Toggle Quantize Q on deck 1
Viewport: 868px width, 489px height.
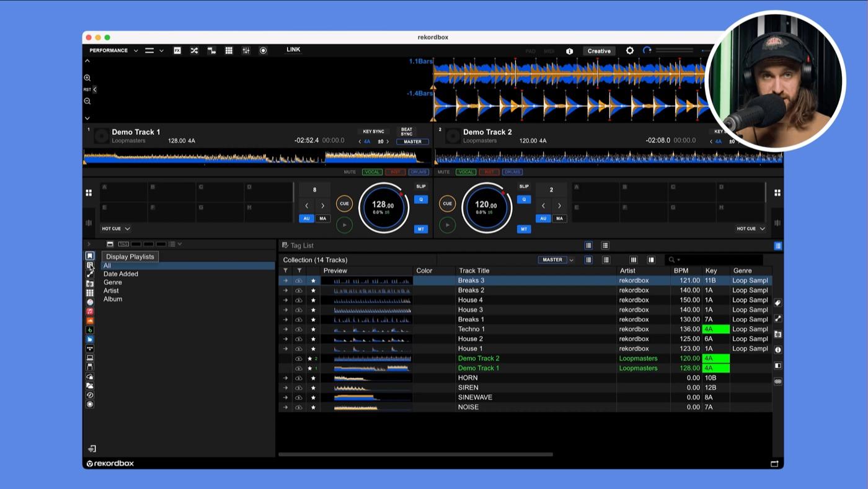(421, 200)
